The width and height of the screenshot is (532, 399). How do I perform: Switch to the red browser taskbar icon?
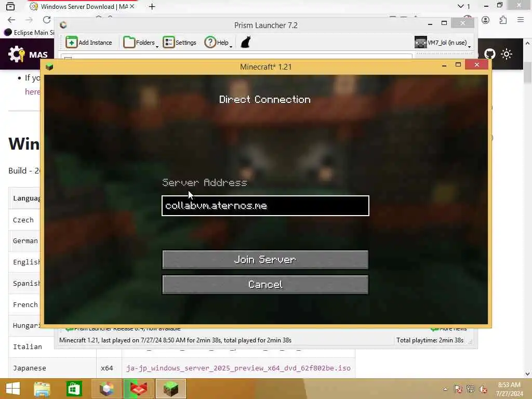[138, 389]
